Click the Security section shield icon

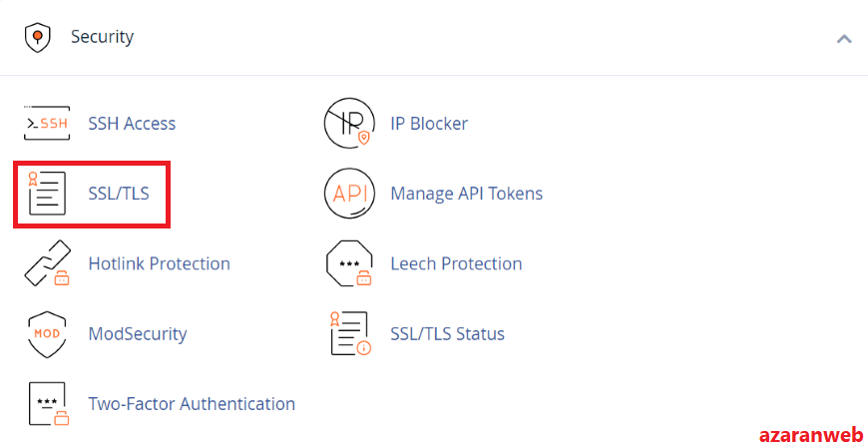[38, 38]
